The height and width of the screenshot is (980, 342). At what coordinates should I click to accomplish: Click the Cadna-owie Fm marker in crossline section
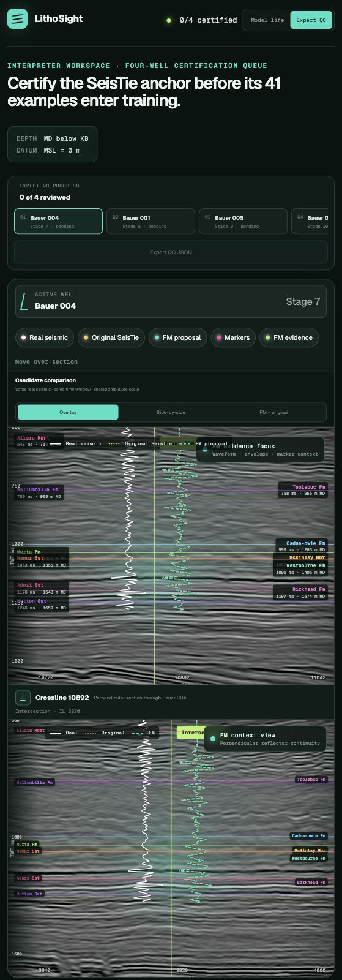point(308,835)
